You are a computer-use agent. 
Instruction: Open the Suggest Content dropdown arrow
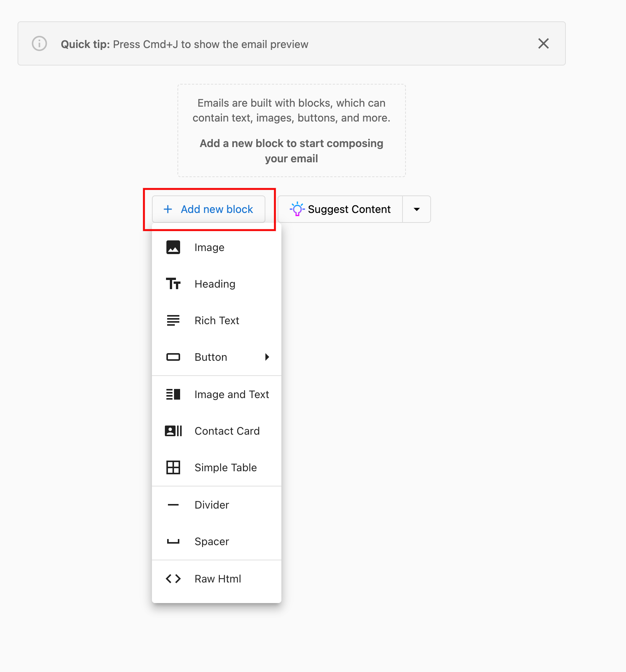(x=417, y=209)
